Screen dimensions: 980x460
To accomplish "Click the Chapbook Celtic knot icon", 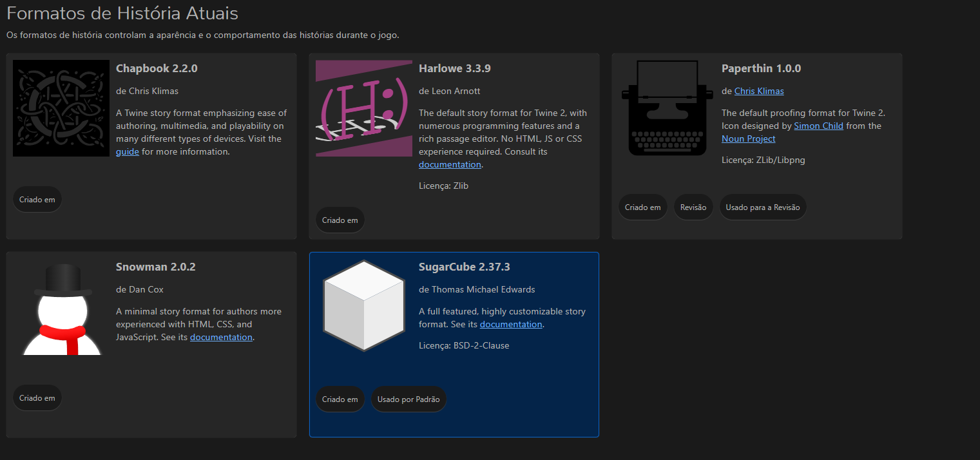I will pyautogui.click(x=61, y=108).
